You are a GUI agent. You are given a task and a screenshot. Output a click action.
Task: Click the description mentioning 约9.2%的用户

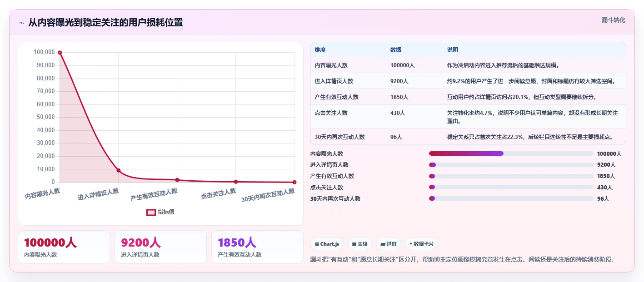tap(531, 81)
